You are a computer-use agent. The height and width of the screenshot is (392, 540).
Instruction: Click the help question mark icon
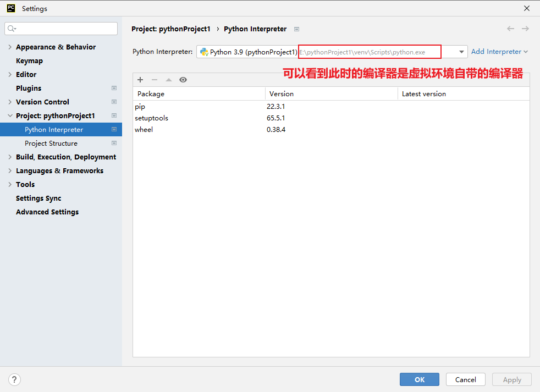click(x=15, y=379)
